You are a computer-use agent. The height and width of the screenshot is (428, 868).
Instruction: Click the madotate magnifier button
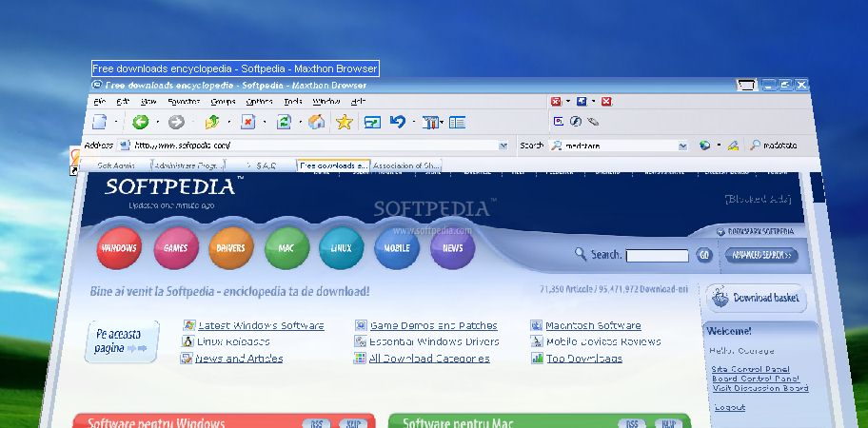point(774,146)
